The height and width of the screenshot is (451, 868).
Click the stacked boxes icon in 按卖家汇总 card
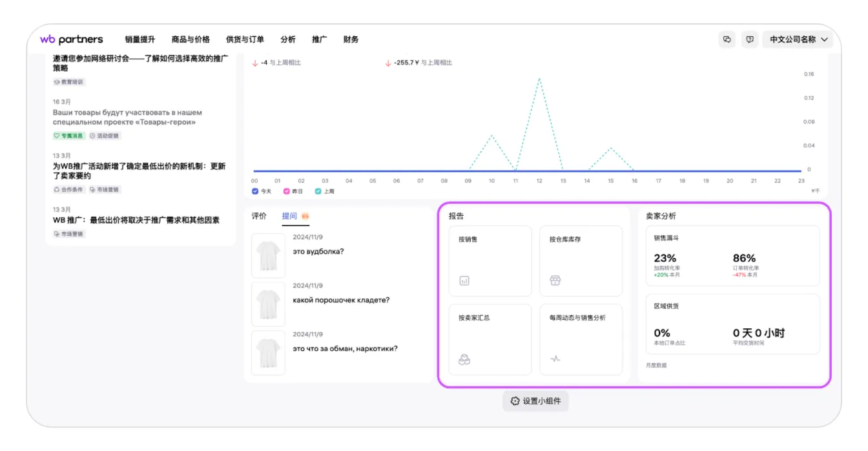[464, 360]
